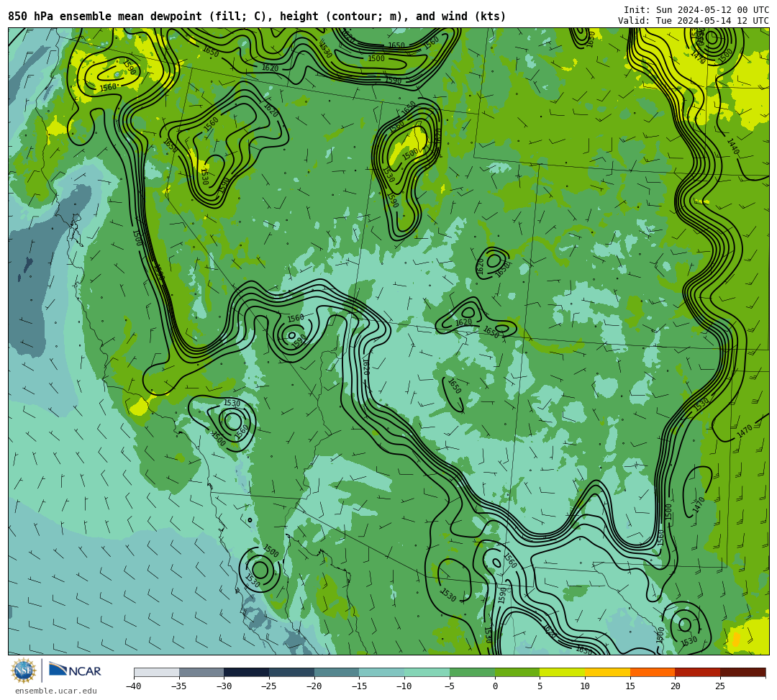Click the NSF logo

tap(24, 671)
